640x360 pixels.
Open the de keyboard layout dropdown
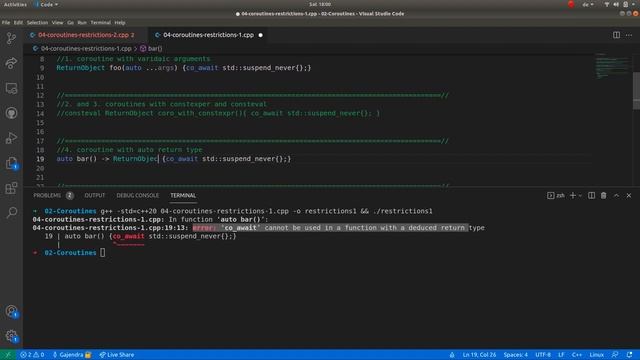pyautogui.click(x=588, y=4)
